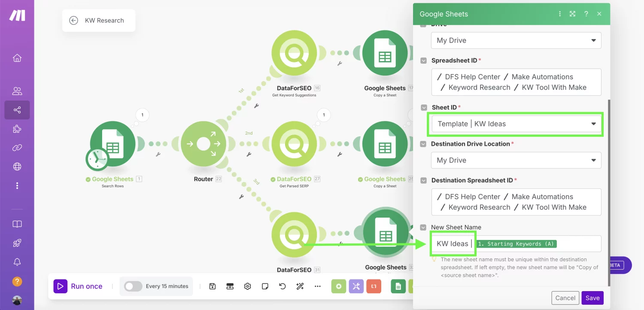The image size is (644, 310).
Task: Click the Cancel button
Action: coord(565,298)
